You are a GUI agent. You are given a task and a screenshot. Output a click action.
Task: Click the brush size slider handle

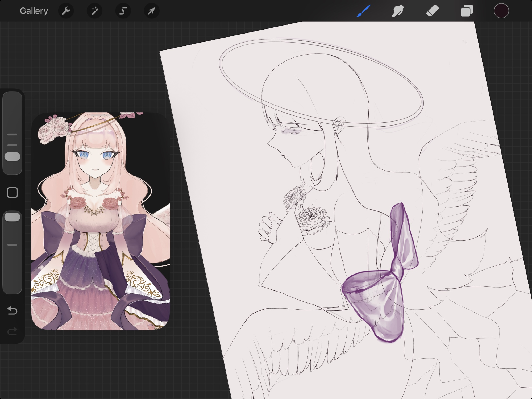12,157
